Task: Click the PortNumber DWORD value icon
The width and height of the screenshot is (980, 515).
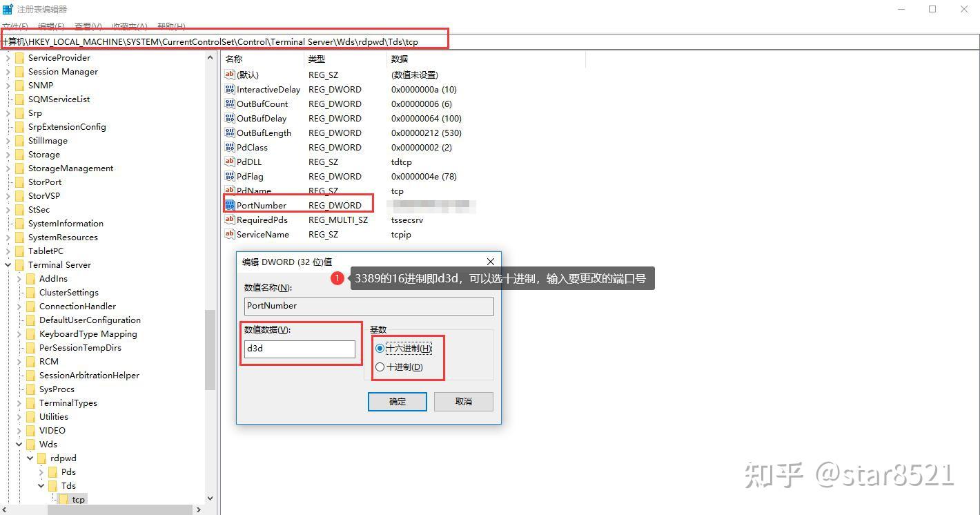Action: [x=230, y=205]
